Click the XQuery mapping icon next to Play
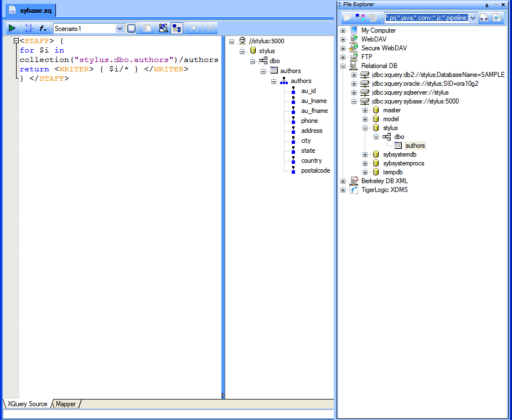Image resolution: width=512 pixels, height=420 pixels. [30, 28]
